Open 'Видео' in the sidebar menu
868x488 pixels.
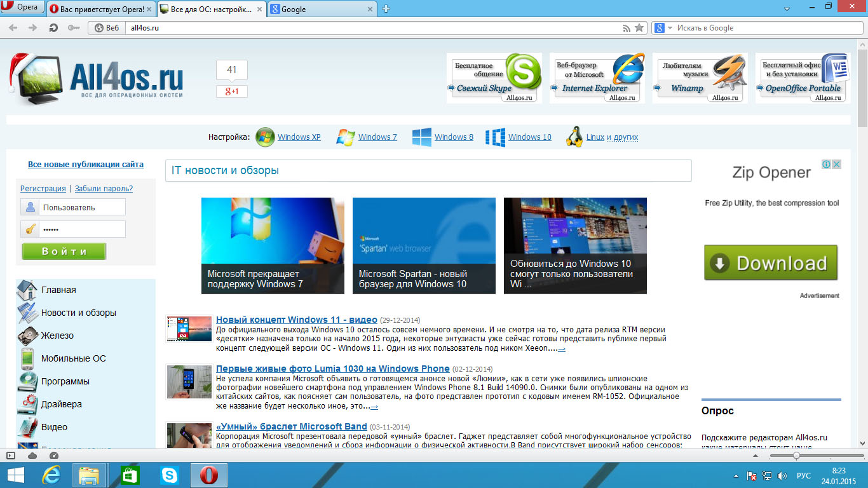tap(54, 427)
